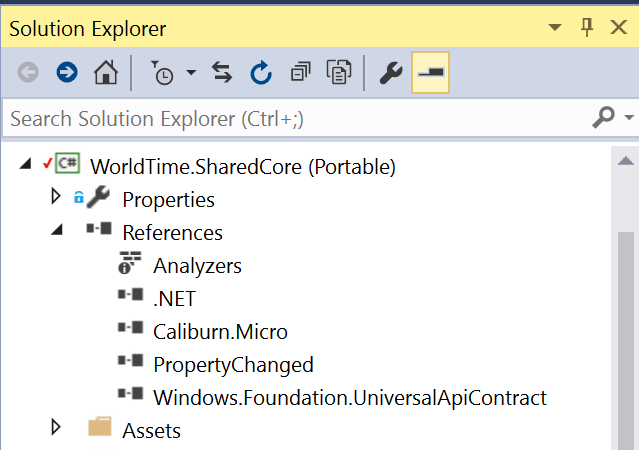The width and height of the screenshot is (639, 450).
Task: Select the WorldTime.SharedCore project node
Action: point(243,167)
